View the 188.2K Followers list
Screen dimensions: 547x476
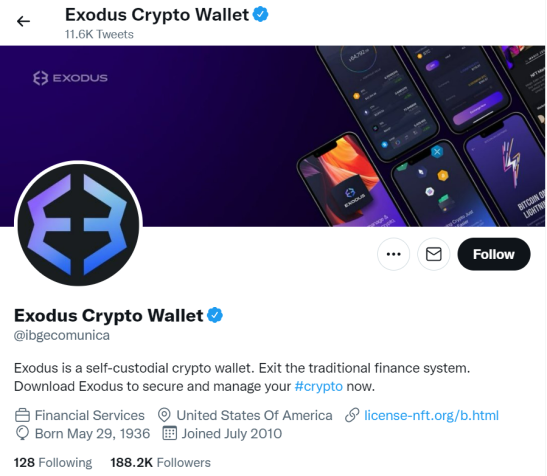coord(160,462)
